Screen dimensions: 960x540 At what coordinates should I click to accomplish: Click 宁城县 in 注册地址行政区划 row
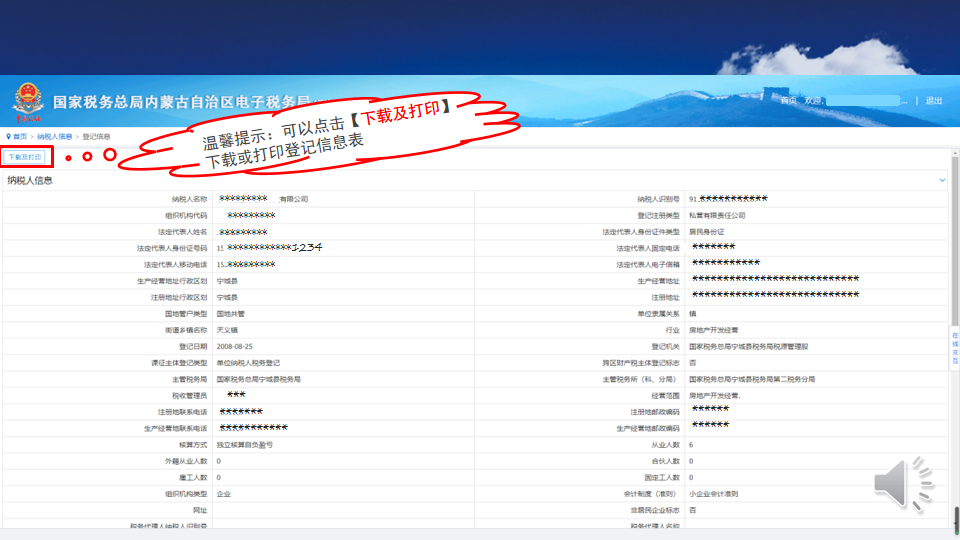pos(227,298)
